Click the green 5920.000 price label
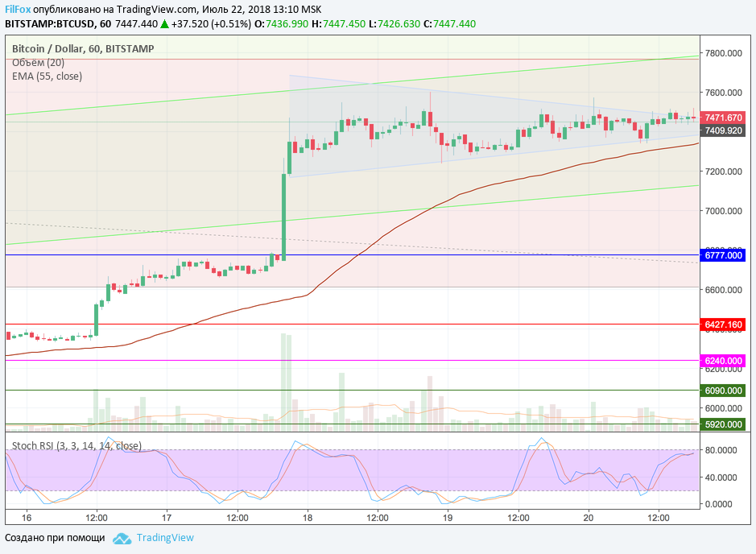This screenshot has width=756, height=554. 723,424
